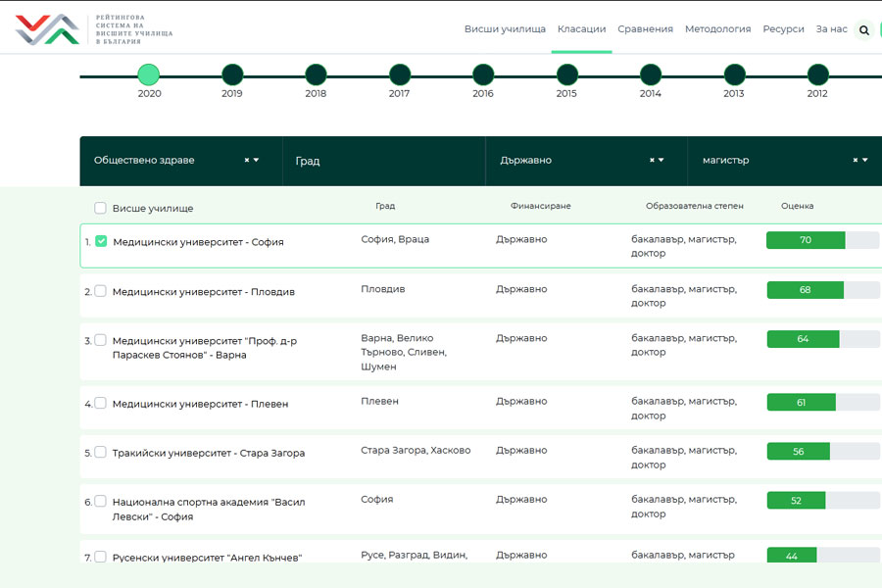Click the Образователна степен column header
Viewport: 882px width, 588px height.
(x=694, y=206)
